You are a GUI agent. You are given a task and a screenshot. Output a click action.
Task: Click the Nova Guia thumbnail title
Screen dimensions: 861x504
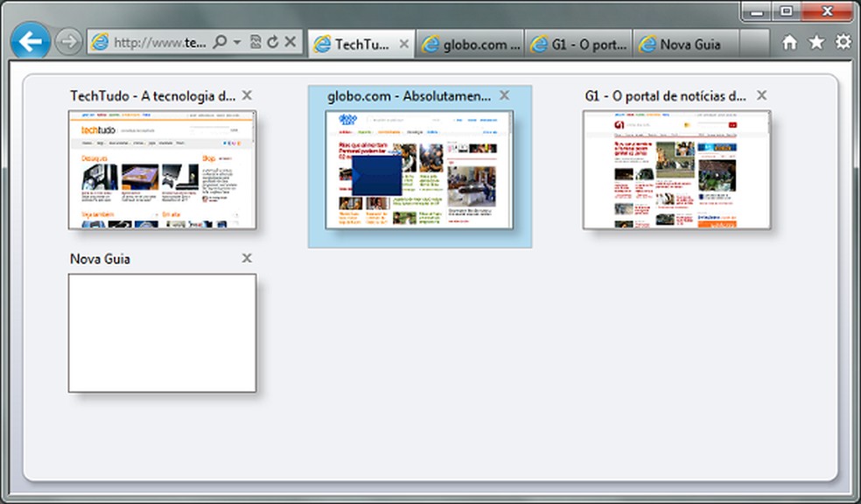click(x=100, y=259)
